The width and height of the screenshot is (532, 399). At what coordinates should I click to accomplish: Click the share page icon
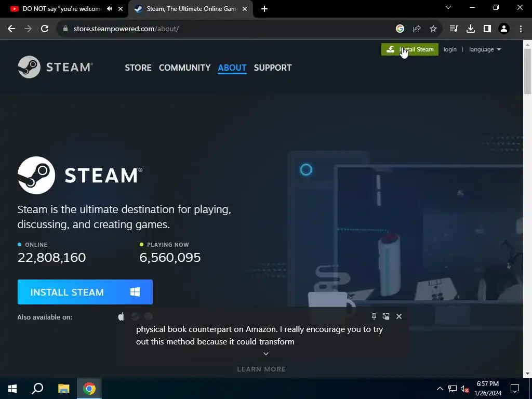click(x=417, y=29)
